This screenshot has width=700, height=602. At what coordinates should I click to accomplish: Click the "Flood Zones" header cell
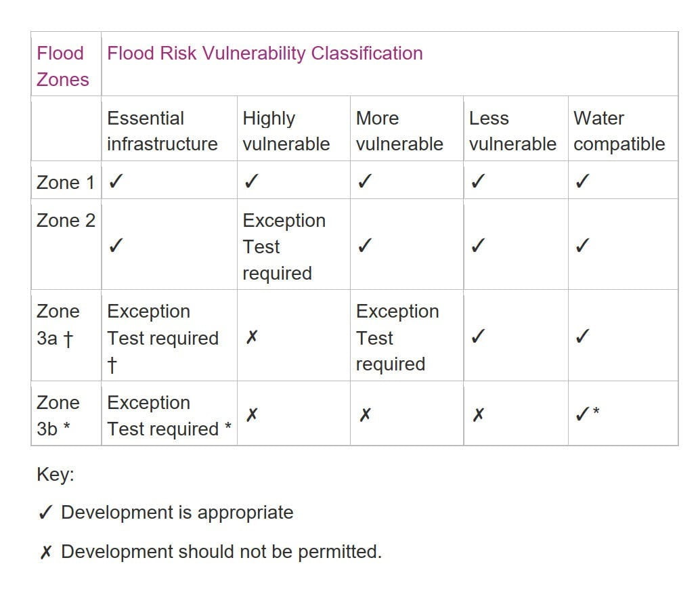63,66
